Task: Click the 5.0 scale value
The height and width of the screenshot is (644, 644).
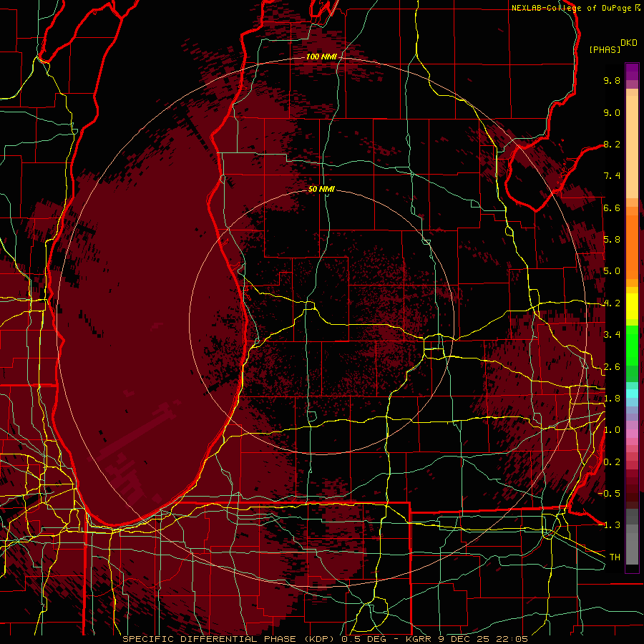Action: click(x=612, y=271)
